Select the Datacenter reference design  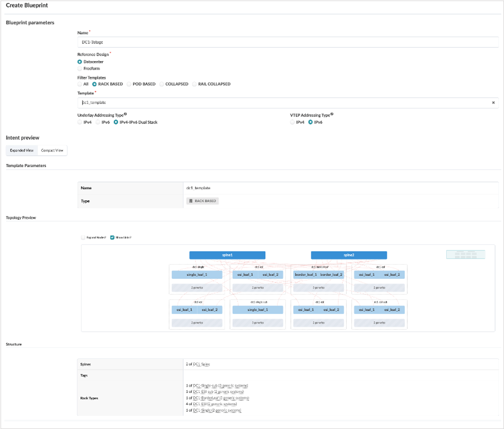click(80, 62)
